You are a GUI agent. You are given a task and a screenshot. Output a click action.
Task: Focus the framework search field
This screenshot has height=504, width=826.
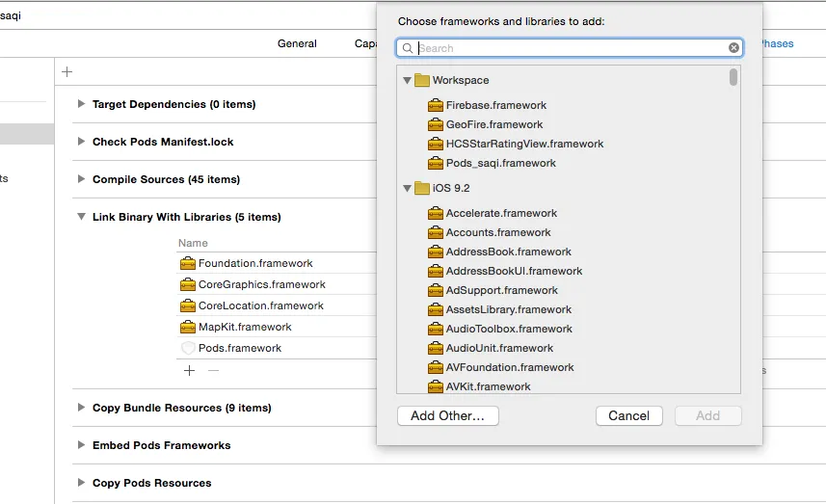tap(569, 48)
